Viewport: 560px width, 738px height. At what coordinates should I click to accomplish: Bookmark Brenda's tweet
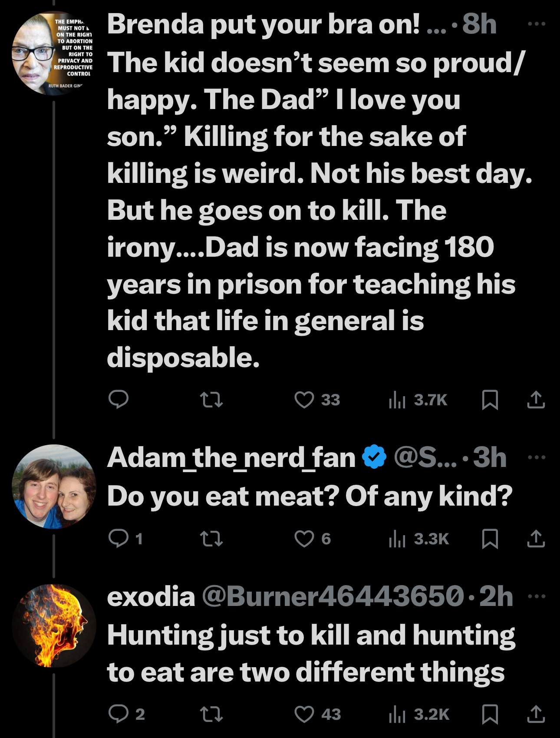(490, 400)
